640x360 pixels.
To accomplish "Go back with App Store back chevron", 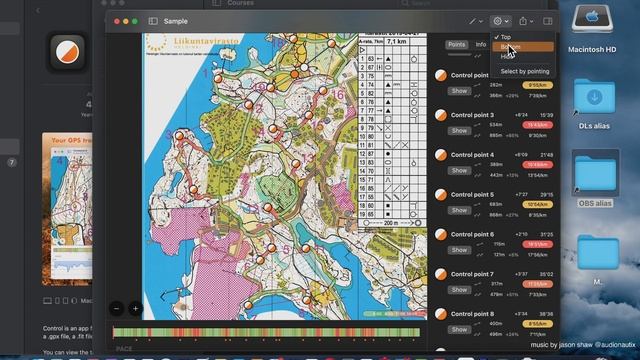I will 38,11.
